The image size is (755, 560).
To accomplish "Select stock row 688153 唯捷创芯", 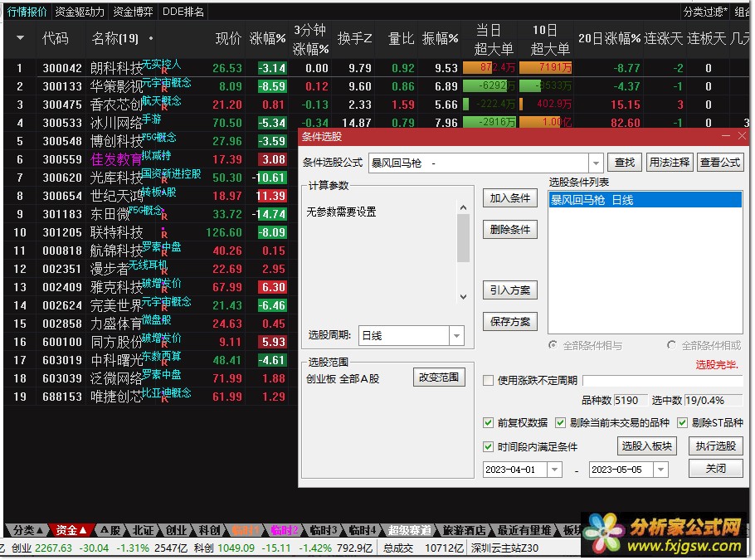I will tap(149, 397).
